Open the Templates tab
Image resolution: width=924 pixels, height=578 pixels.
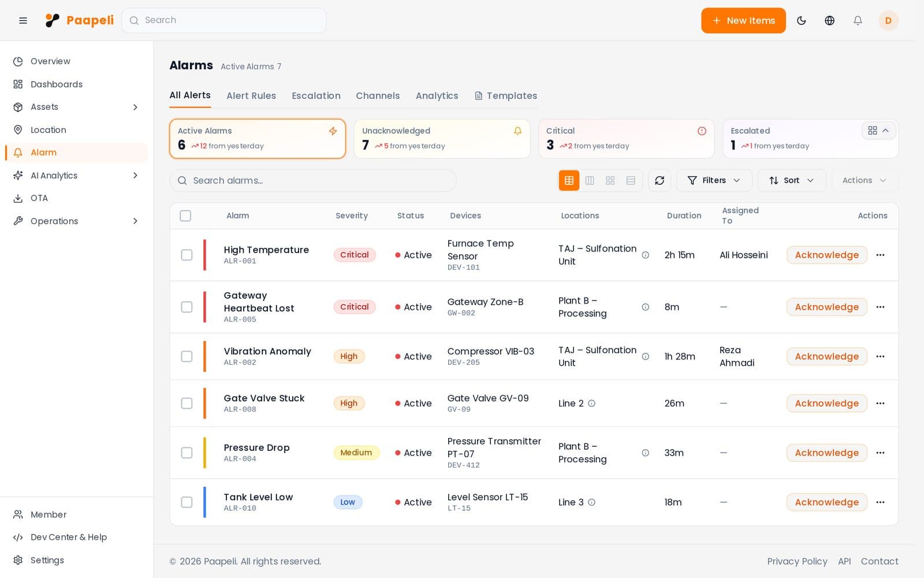click(506, 96)
